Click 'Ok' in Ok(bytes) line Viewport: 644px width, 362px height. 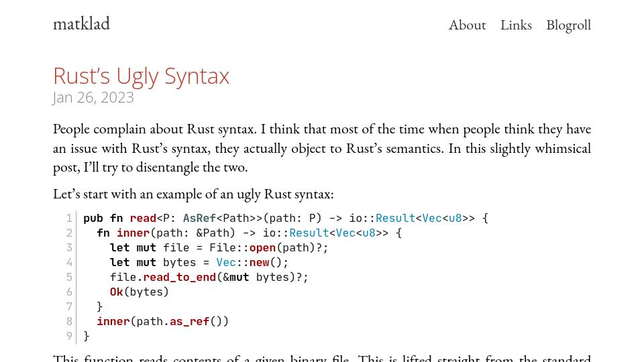click(x=116, y=292)
